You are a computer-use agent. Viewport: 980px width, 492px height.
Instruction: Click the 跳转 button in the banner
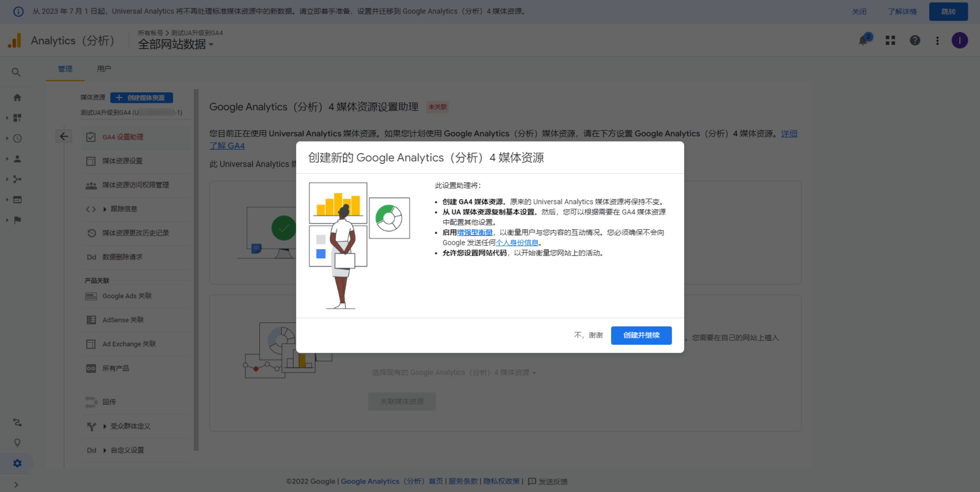pos(948,11)
